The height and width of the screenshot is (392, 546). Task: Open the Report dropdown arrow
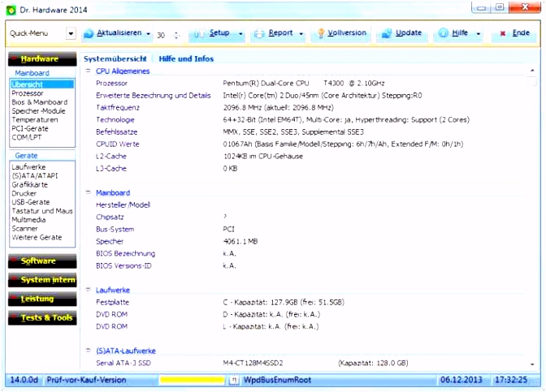coord(301,34)
